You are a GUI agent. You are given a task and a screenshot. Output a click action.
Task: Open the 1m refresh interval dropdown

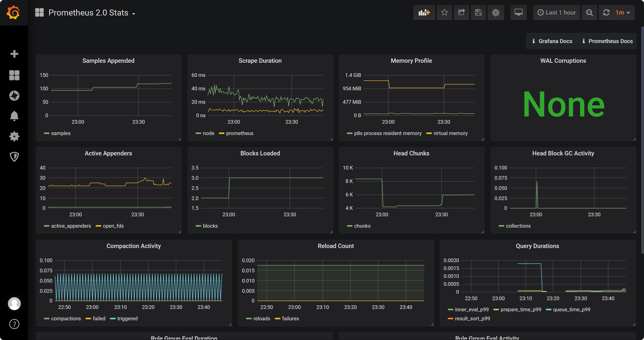623,13
